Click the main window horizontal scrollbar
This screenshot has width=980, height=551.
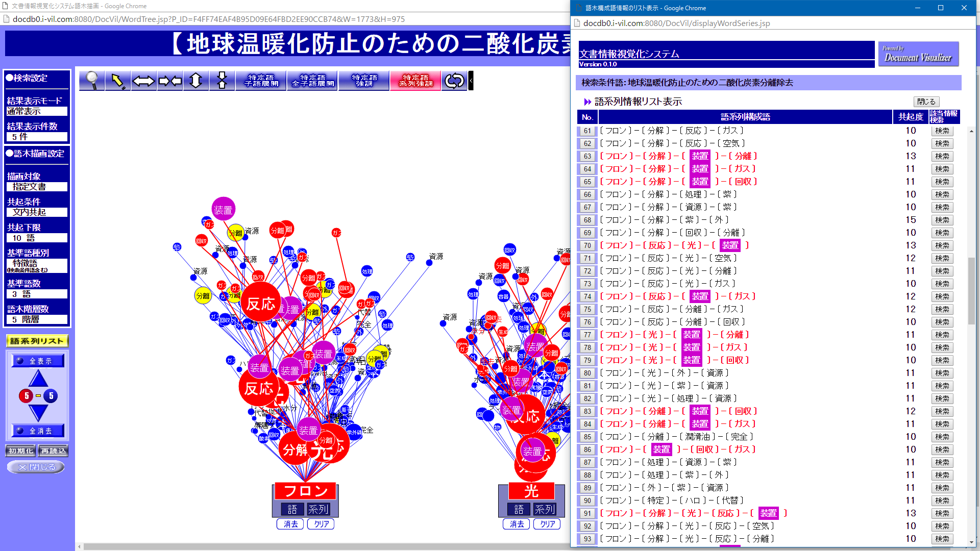tap(327, 546)
